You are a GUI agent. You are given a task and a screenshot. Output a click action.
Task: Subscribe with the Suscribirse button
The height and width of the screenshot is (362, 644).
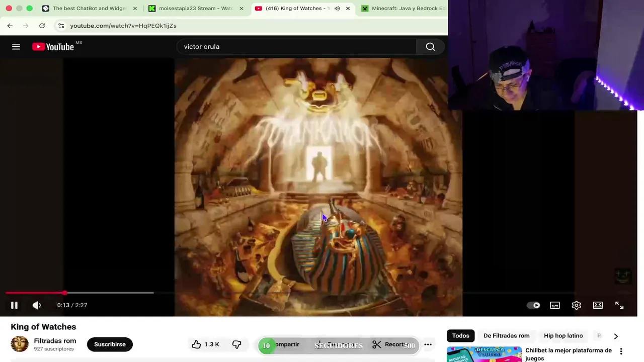110,344
